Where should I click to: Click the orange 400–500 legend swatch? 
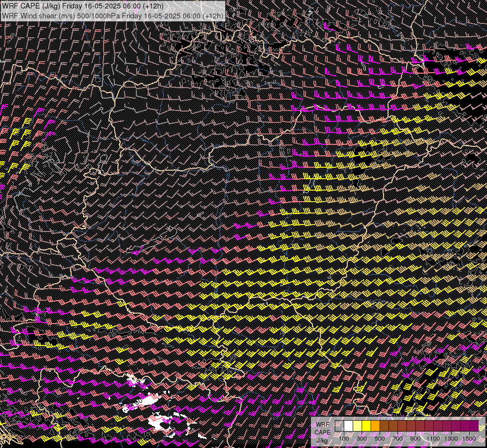click(x=375, y=426)
